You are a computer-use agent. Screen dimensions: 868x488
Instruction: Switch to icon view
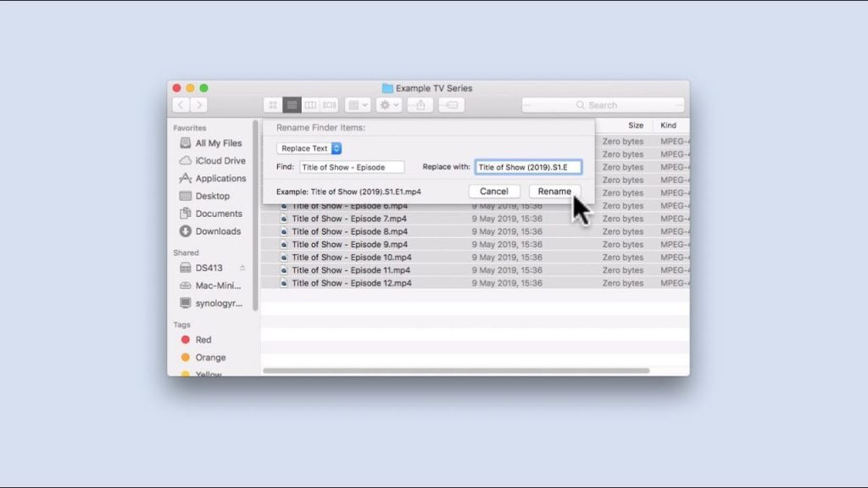click(273, 104)
